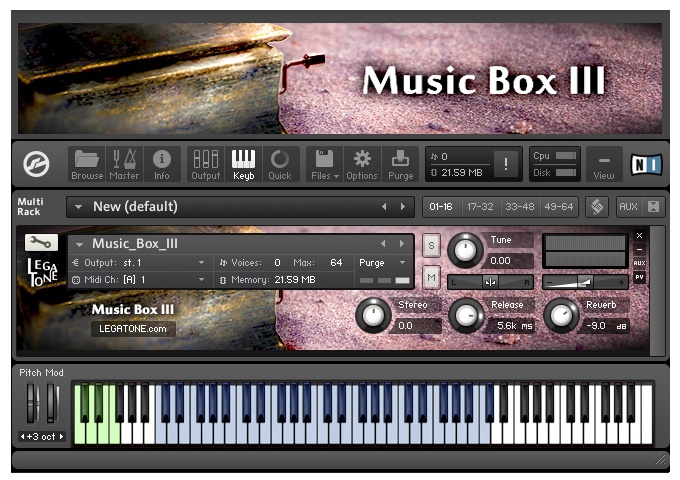Load next instrument with right arrow

click(x=402, y=244)
